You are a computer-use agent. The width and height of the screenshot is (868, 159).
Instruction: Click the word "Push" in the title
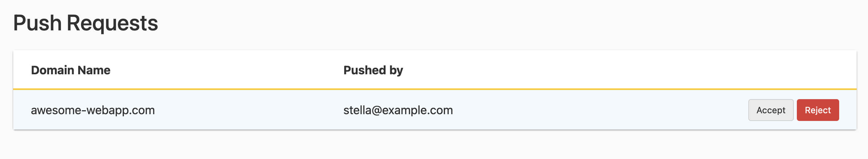(37, 23)
